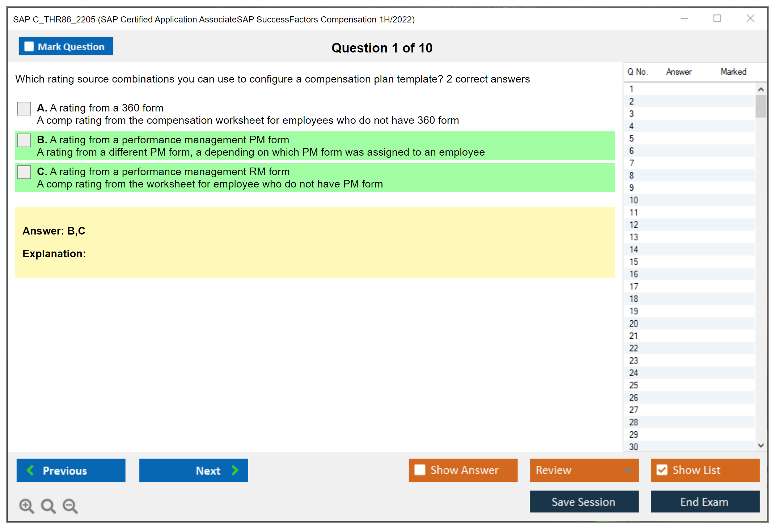Viewport: 778px width, 532px height.
Task: Enable the Show Answer option
Action: 420,470
